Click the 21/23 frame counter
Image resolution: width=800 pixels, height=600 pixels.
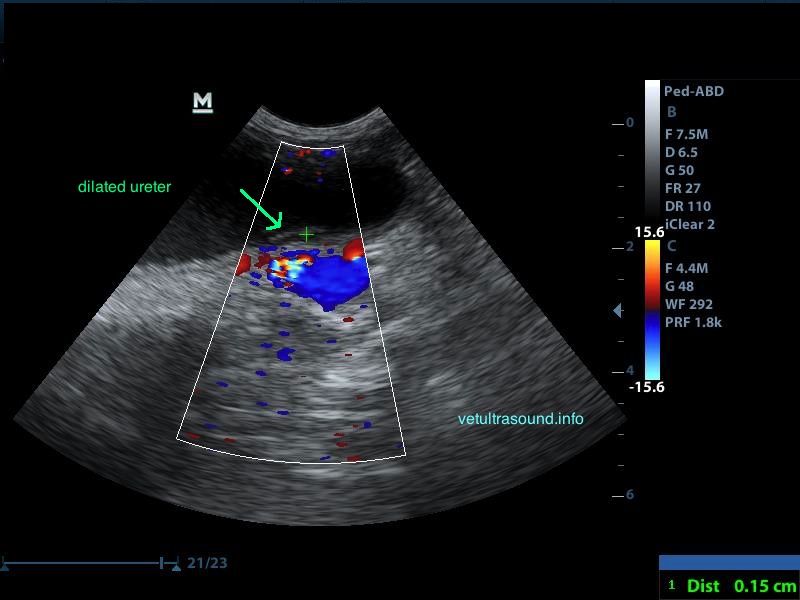(x=207, y=563)
